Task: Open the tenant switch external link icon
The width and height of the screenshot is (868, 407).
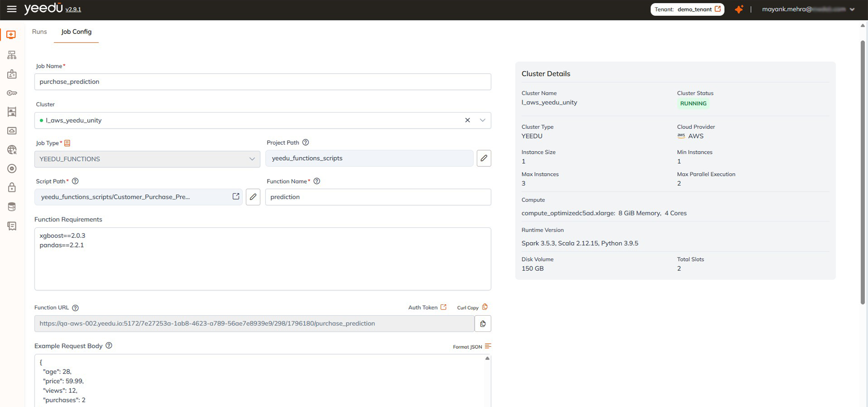Action: click(x=717, y=9)
